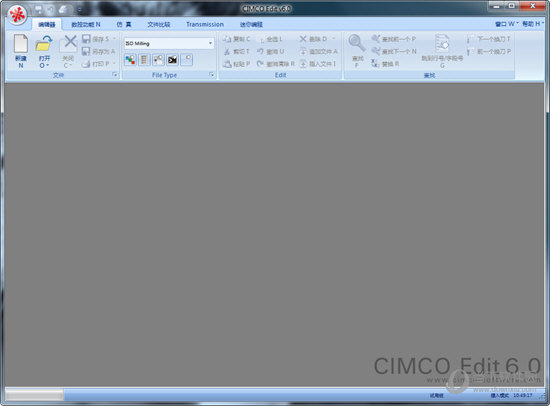Image resolution: width=550 pixels, height=406 pixels.
Task: Switch to the Transmission tab
Action: click(205, 25)
